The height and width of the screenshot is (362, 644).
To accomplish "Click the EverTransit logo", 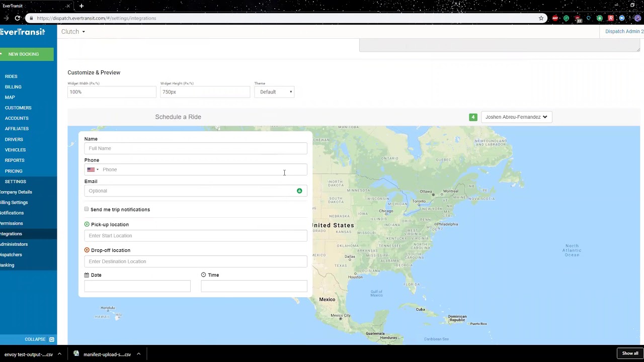I will [23, 32].
